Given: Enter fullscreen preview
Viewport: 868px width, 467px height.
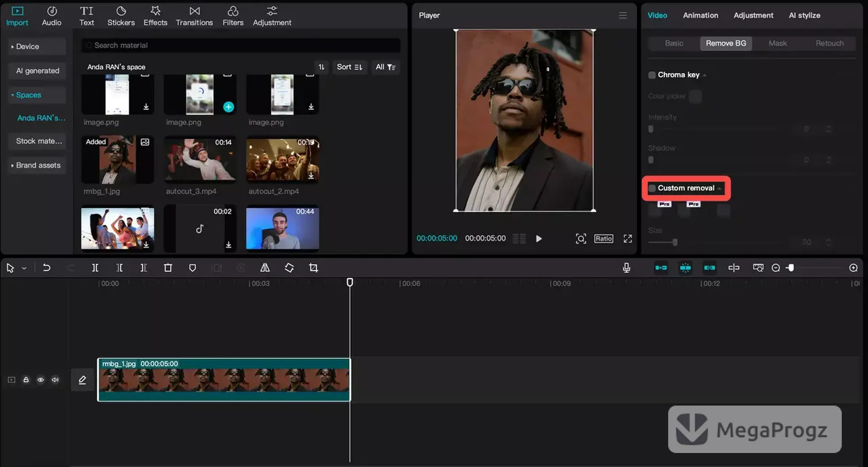Looking at the screenshot, I should [x=627, y=238].
